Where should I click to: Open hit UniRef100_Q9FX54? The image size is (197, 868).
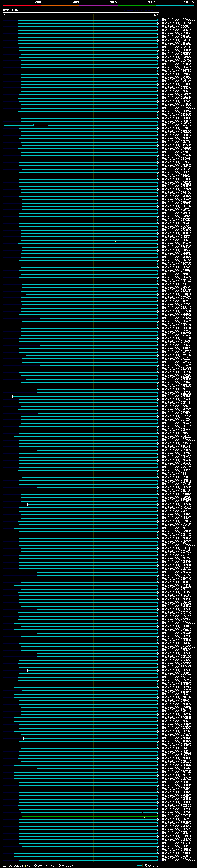pyautogui.click(x=177, y=23)
